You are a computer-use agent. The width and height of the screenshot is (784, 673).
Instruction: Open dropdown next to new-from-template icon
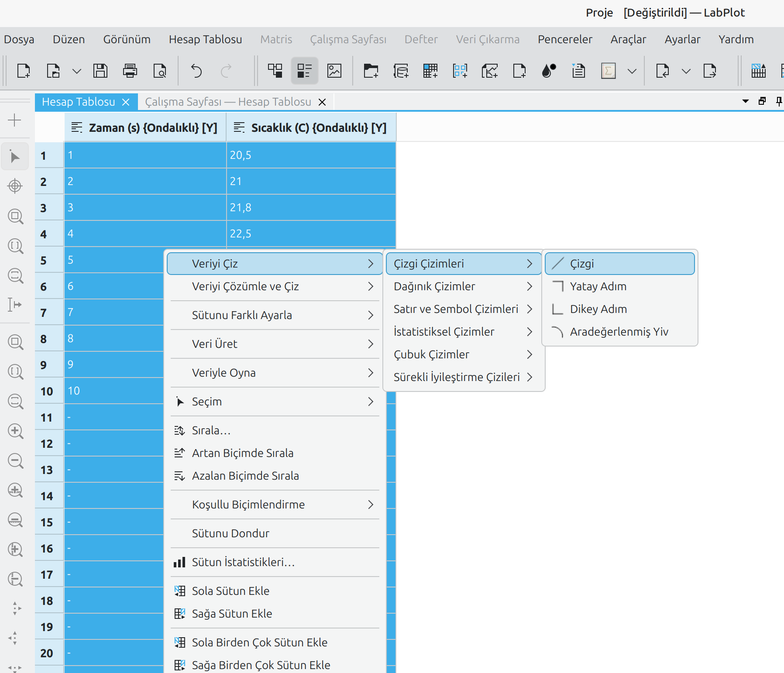[77, 71]
